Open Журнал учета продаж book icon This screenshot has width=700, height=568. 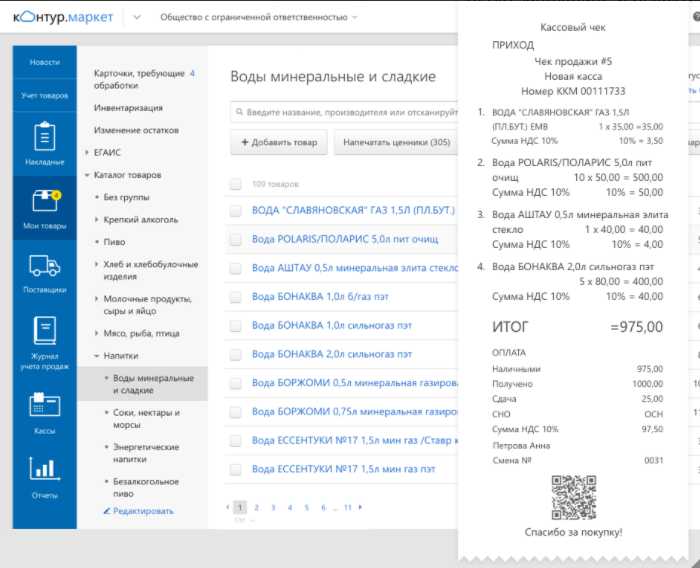coord(45,330)
